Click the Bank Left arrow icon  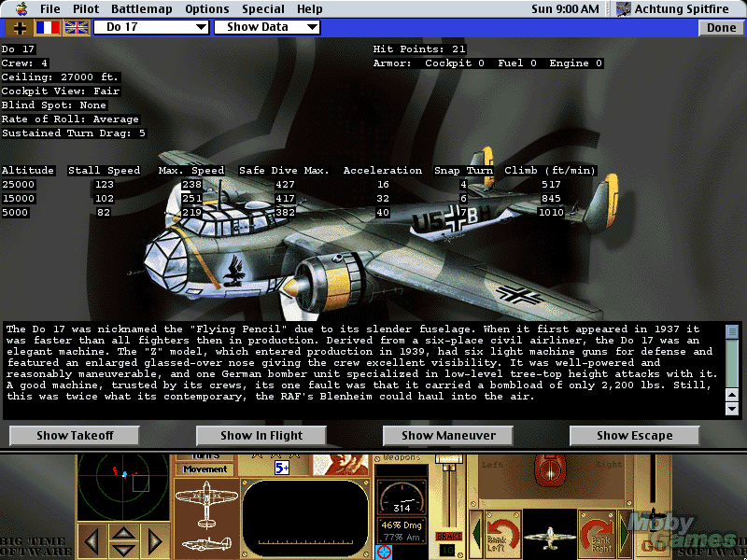(x=501, y=536)
